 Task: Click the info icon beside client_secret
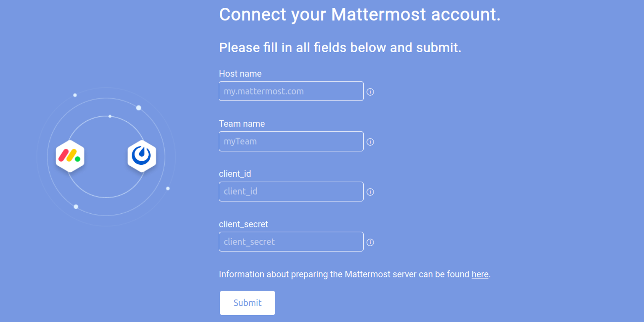pyautogui.click(x=370, y=242)
